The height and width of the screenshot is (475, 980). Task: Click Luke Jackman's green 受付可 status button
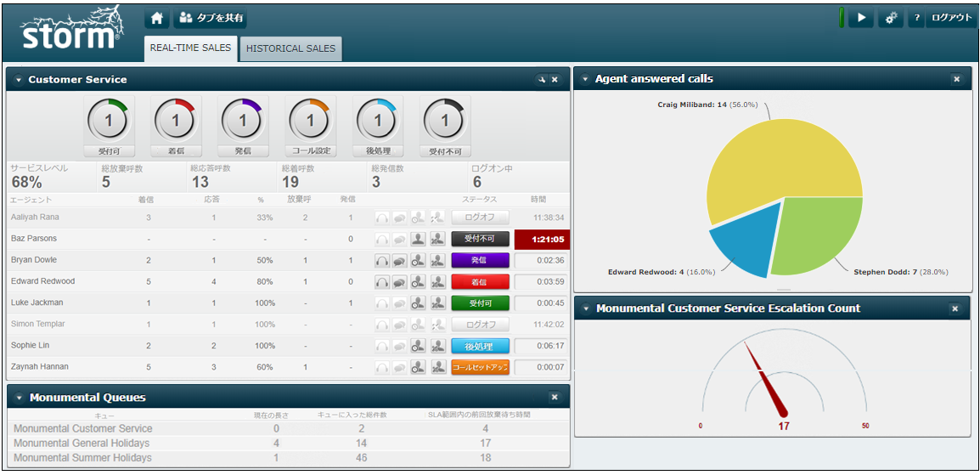[480, 303]
